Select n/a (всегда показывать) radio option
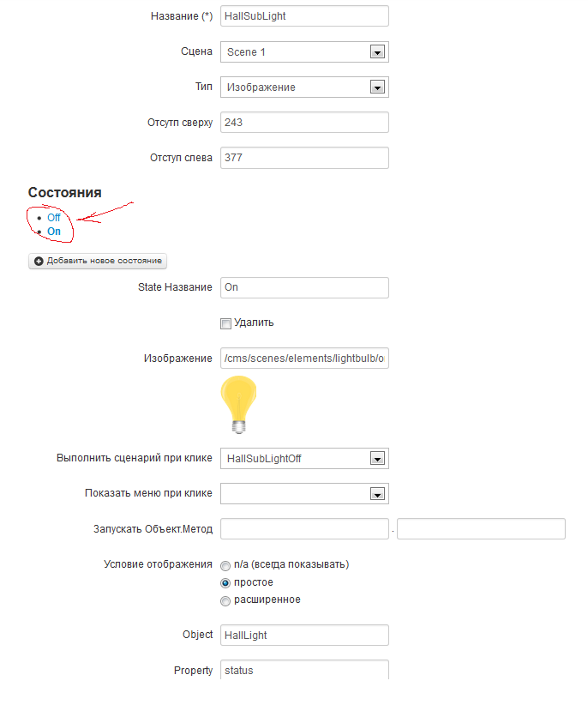588x723 pixels. coord(225,566)
